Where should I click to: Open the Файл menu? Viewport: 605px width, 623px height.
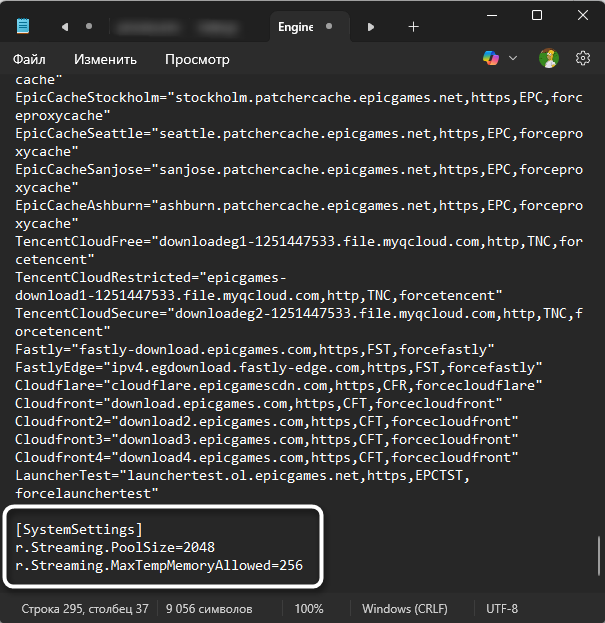[30, 59]
